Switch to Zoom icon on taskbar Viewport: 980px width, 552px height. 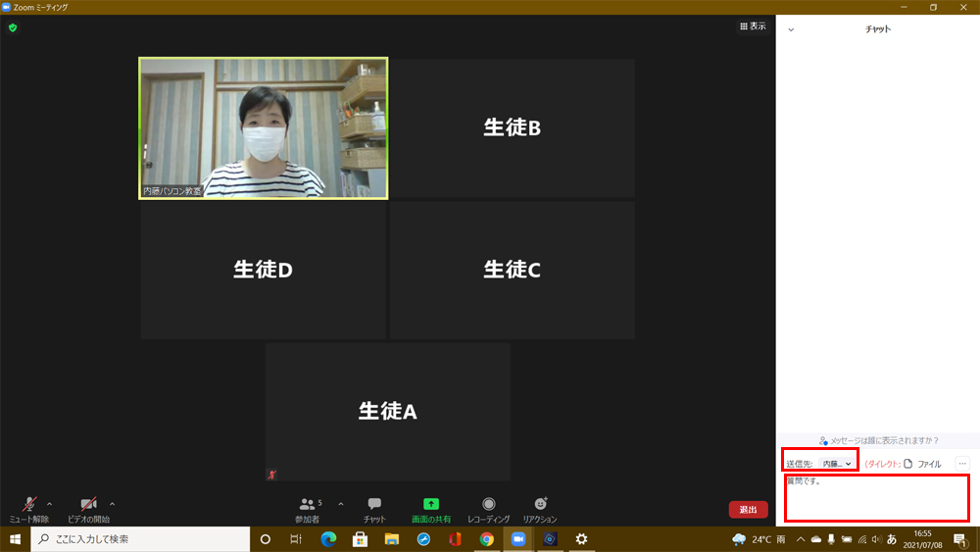pos(518,539)
